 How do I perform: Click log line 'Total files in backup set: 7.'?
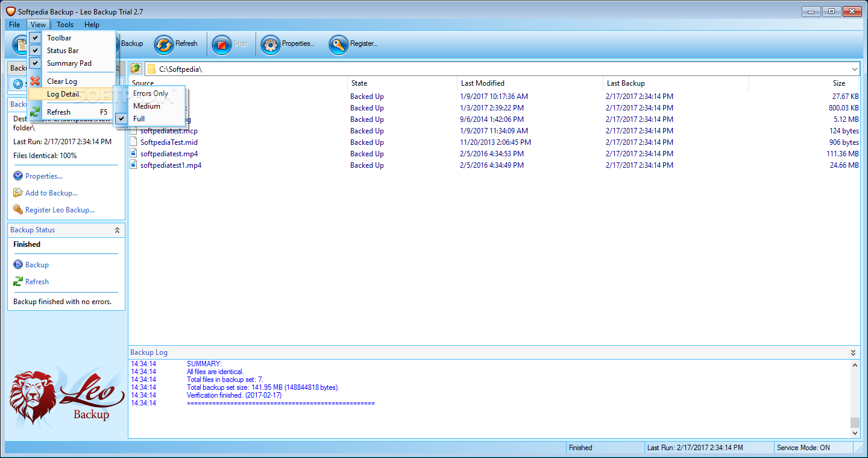point(225,380)
